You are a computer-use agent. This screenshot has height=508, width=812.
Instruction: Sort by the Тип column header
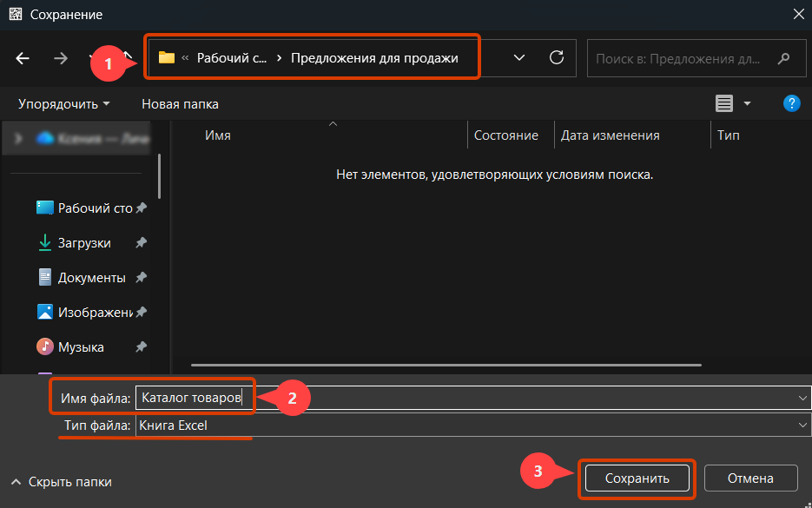click(x=728, y=135)
